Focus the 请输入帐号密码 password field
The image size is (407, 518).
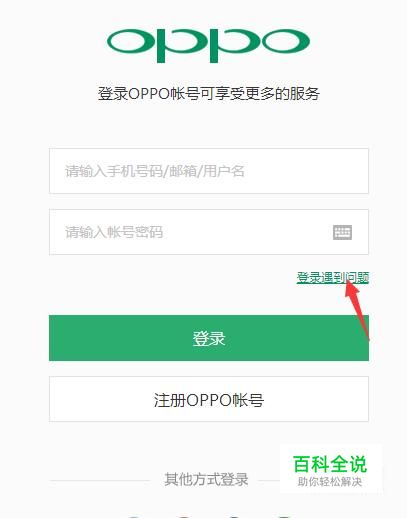[x=209, y=232]
